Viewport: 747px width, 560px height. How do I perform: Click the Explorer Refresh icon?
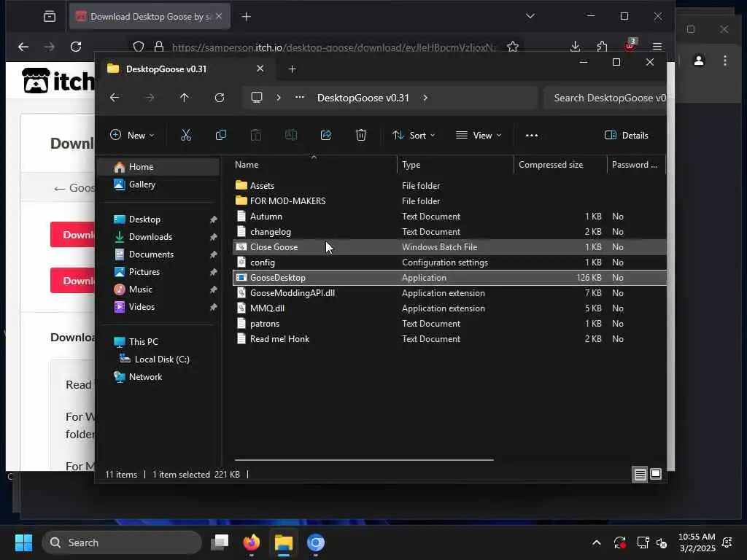[219, 98]
